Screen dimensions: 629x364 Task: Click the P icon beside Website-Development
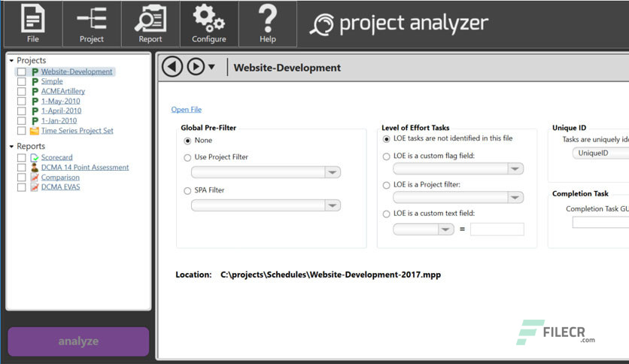(x=35, y=71)
